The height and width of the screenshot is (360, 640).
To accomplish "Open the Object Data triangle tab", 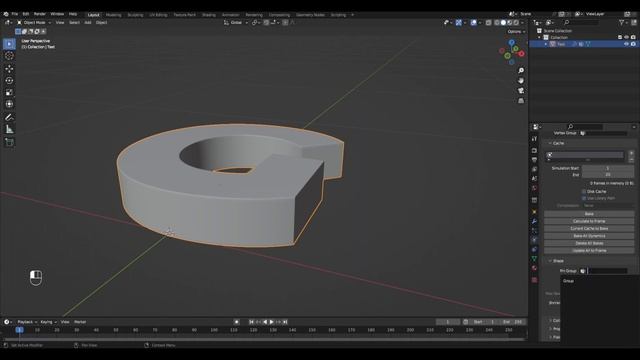I will [534, 259].
